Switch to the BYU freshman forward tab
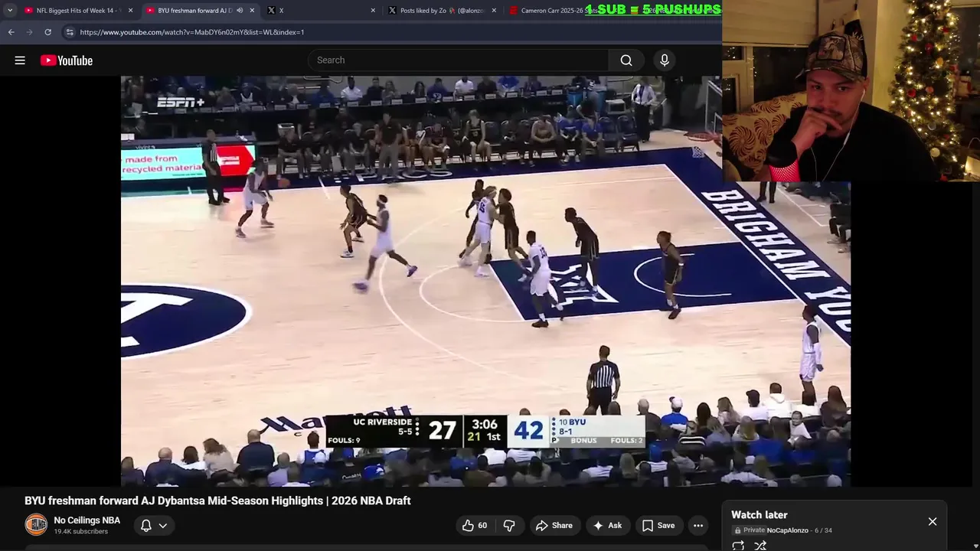This screenshot has height=551, width=980. coord(199,11)
